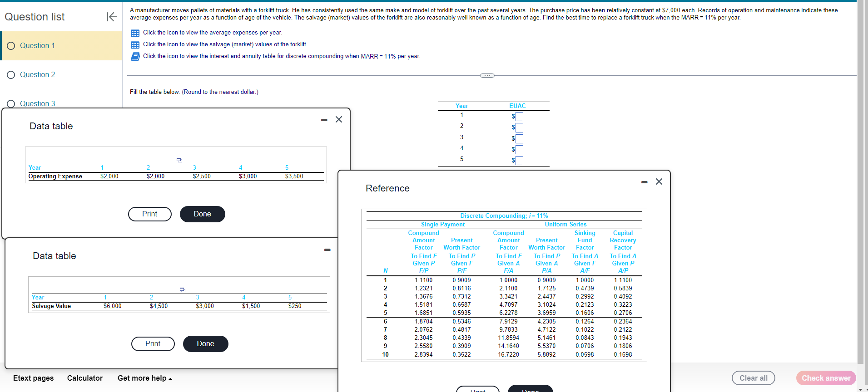Select the Question 3 radio button
The width and height of the screenshot is (868, 392).
(x=11, y=104)
